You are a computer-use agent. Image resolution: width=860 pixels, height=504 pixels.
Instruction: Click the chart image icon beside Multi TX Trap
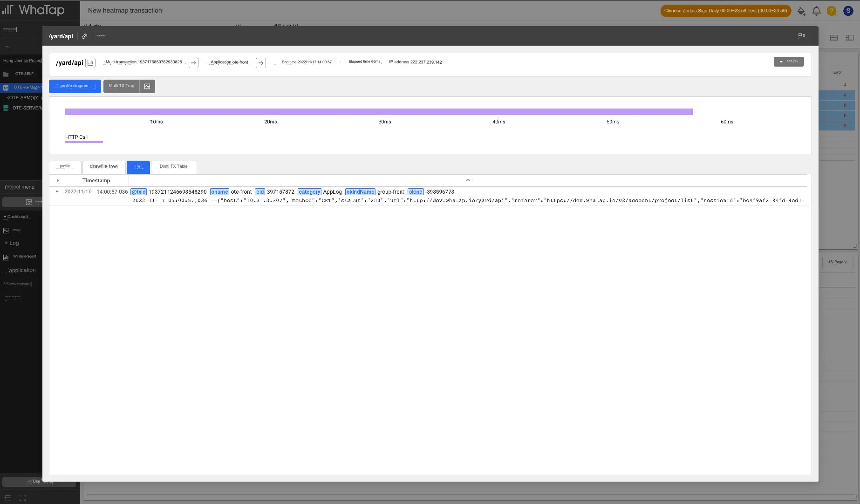pyautogui.click(x=147, y=86)
